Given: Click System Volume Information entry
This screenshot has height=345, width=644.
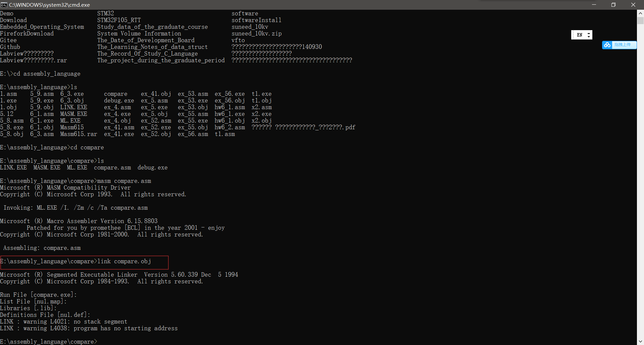Looking at the screenshot, I should [x=139, y=33].
